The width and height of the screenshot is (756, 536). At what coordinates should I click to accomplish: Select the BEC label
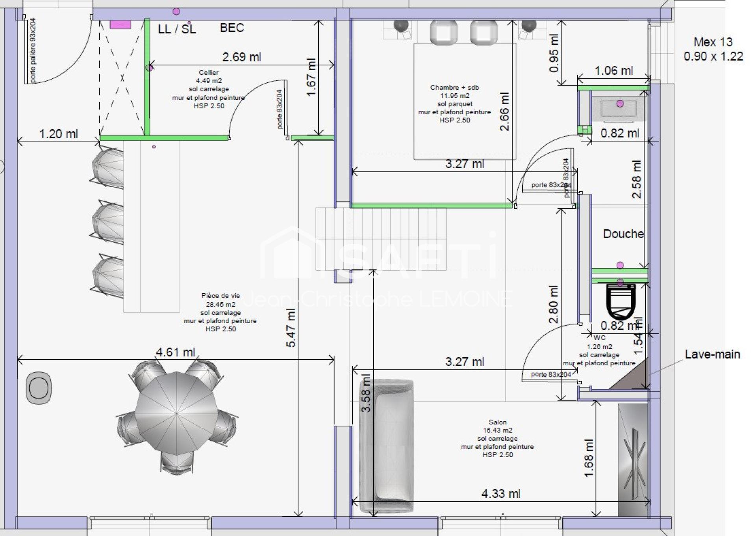click(x=232, y=28)
